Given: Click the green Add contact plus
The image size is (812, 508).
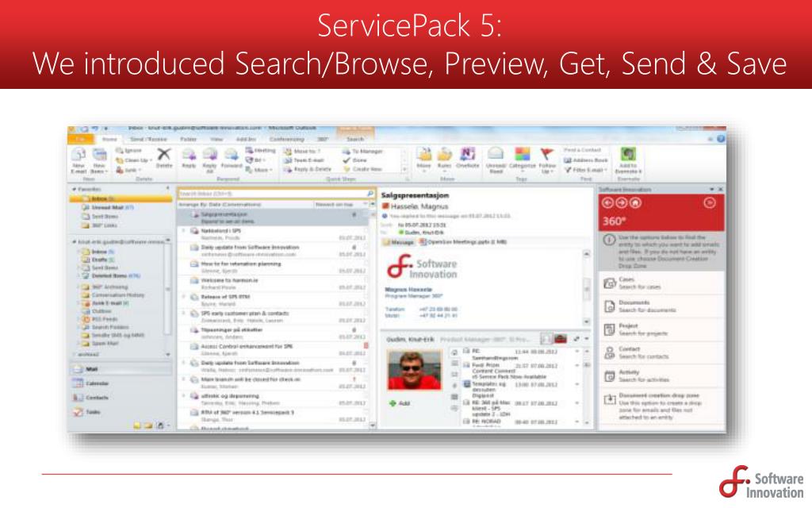Looking at the screenshot, I should [392, 403].
